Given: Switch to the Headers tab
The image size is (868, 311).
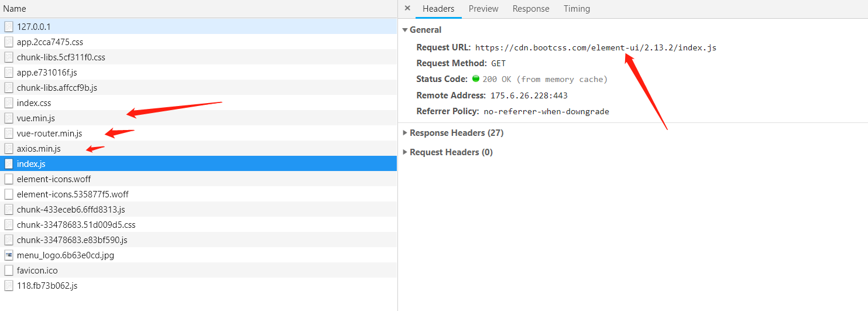Looking at the screenshot, I should tap(438, 9).
